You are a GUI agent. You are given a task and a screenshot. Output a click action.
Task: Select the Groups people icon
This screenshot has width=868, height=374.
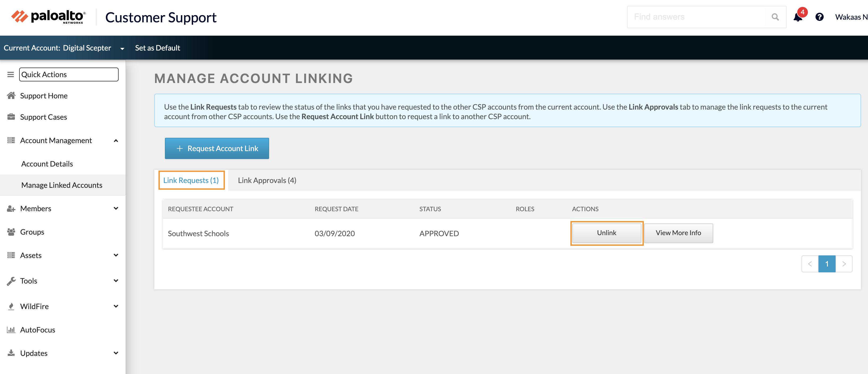11,231
